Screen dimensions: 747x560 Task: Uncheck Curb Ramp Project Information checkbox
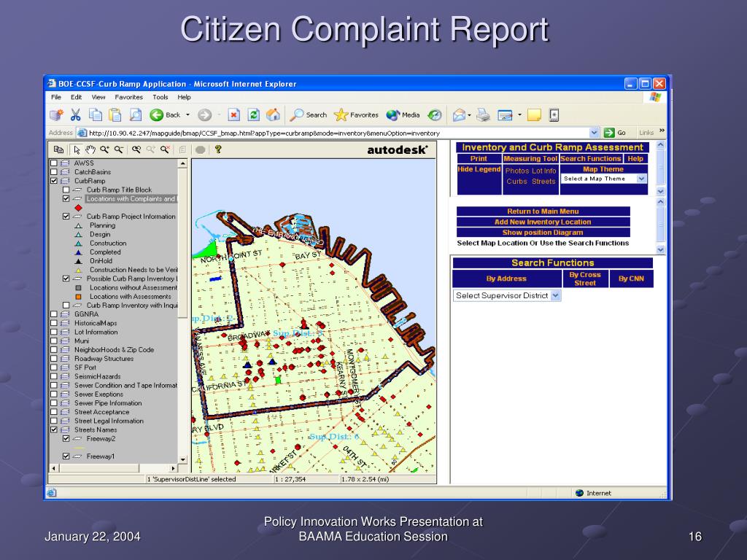coord(66,216)
